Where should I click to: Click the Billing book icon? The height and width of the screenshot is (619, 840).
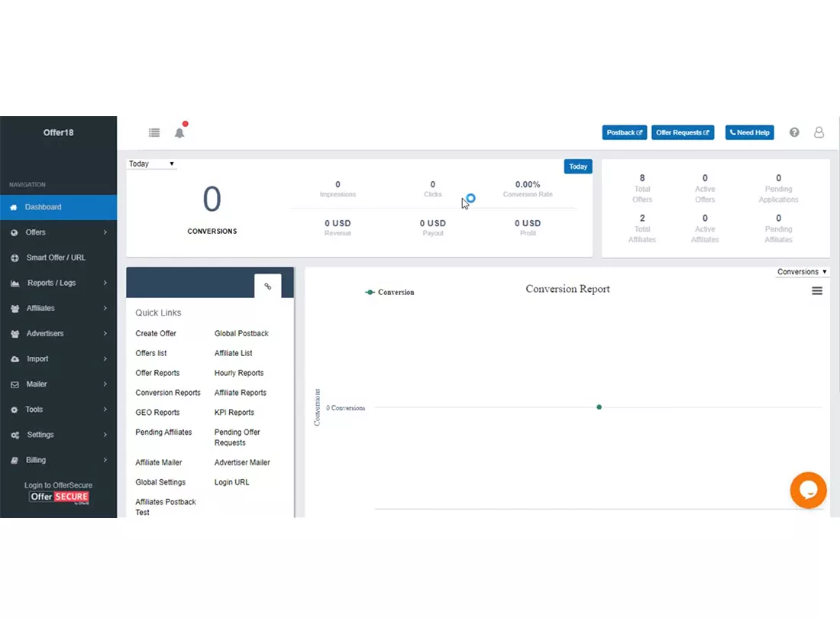coord(15,460)
